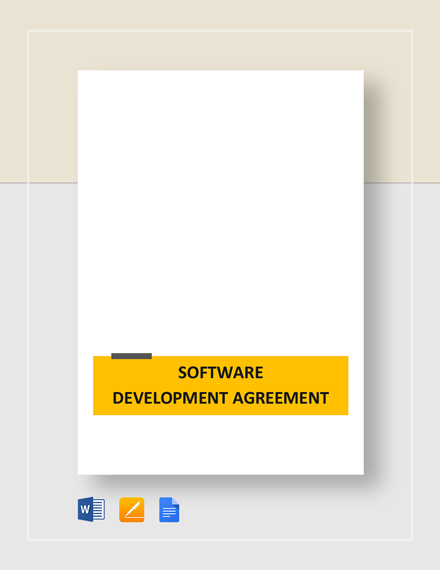Click the yellow banner's empty left edge
440x570 pixels.
101,385
